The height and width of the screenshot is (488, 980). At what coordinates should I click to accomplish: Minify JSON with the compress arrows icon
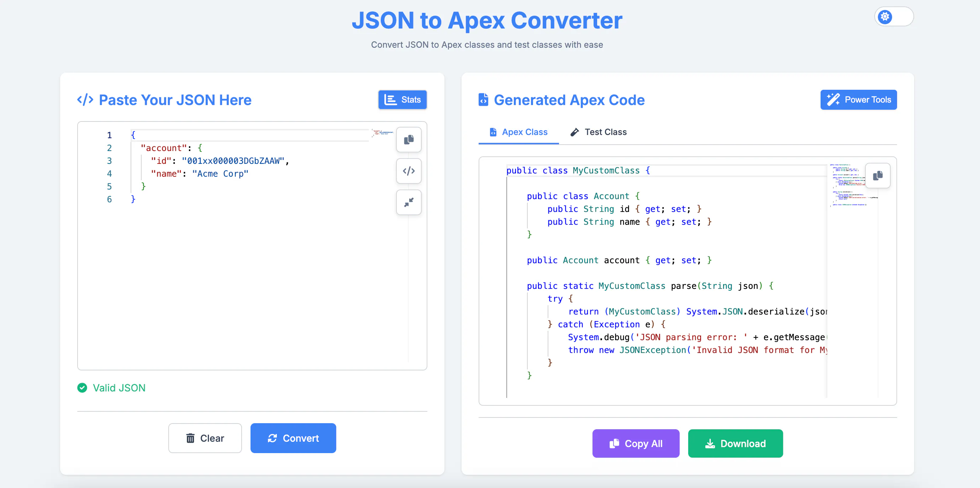(x=409, y=202)
